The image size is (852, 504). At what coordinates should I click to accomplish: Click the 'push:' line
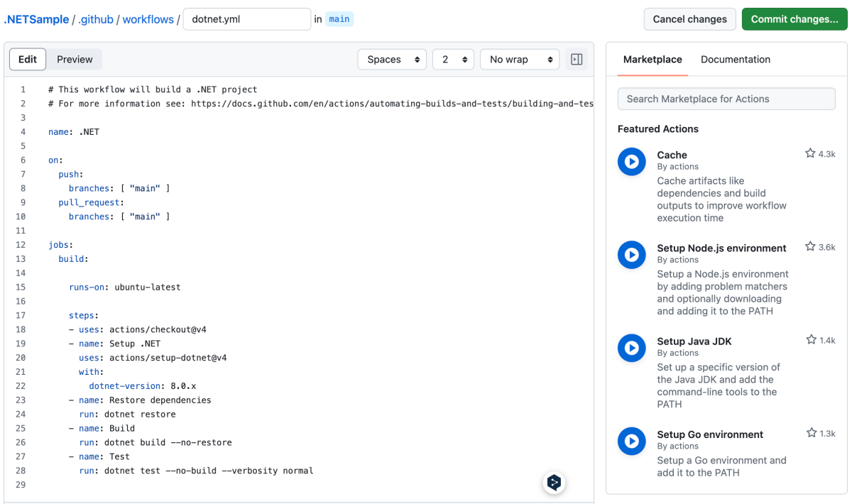71,174
